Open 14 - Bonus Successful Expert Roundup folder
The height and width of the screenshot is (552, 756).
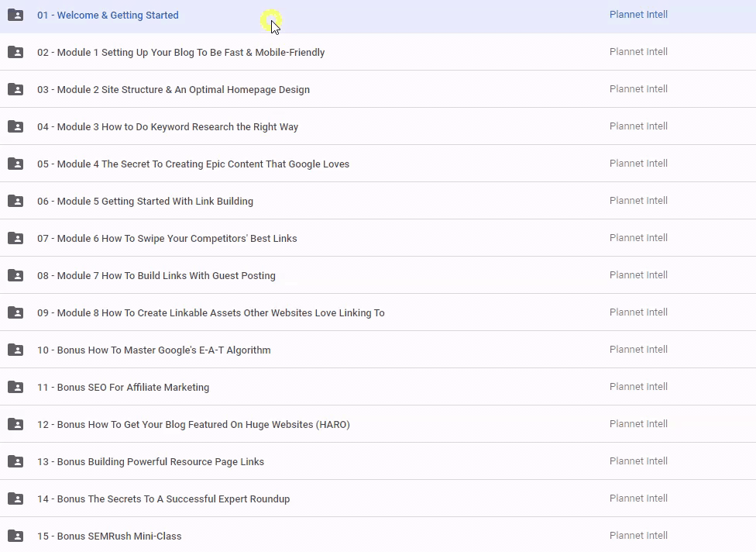pos(163,499)
